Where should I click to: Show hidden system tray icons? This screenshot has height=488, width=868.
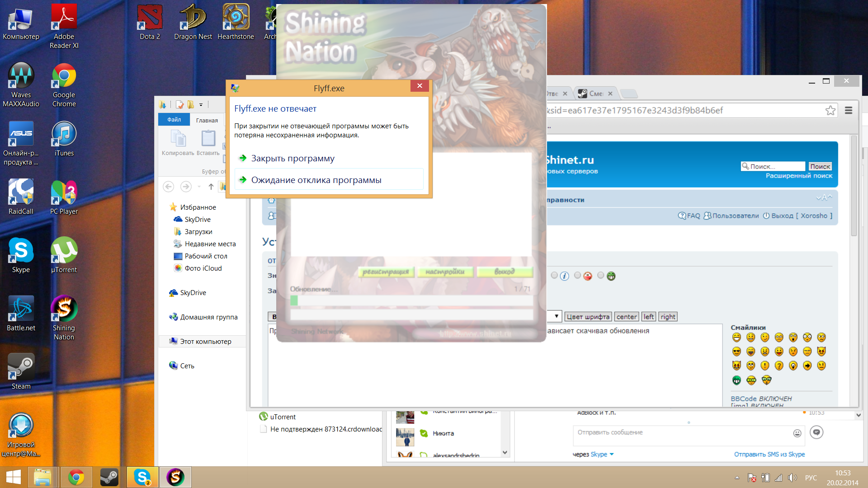[x=737, y=478]
